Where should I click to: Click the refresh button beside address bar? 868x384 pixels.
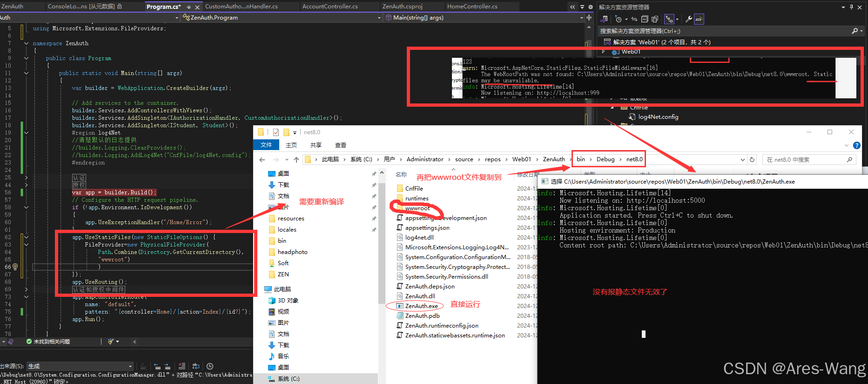tap(752, 159)
